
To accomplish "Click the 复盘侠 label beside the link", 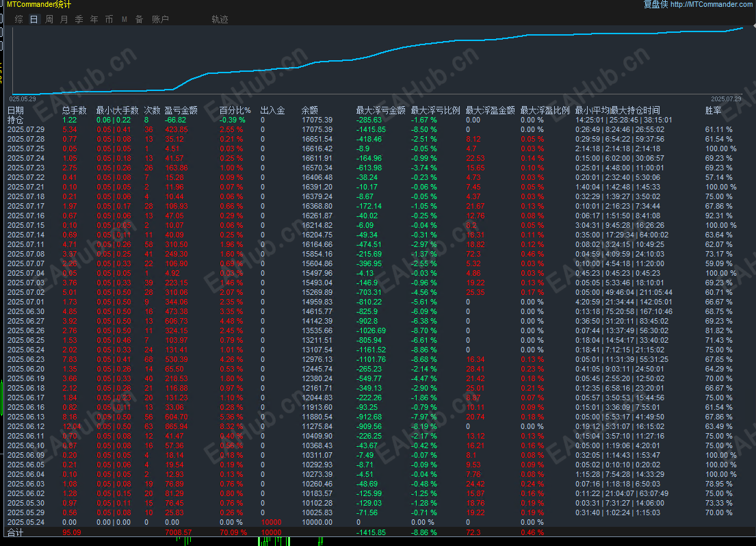I will pyautogui.click(x=655, y=4).
